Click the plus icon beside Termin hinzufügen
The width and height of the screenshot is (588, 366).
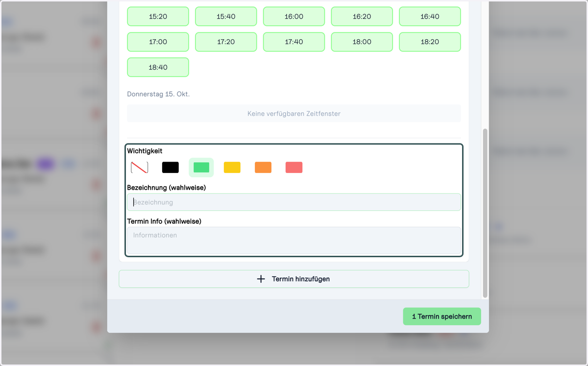pyautogui.click(x=261, y=279)
